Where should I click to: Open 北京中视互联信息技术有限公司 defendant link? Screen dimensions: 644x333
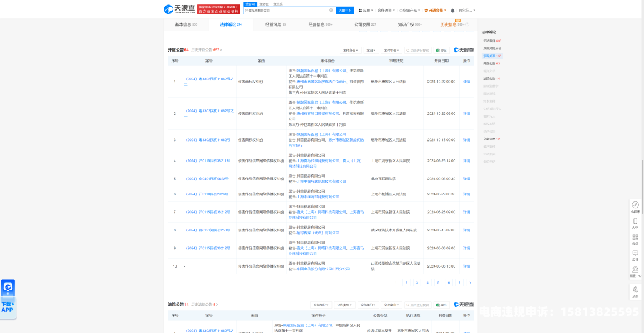coord(321,181)
